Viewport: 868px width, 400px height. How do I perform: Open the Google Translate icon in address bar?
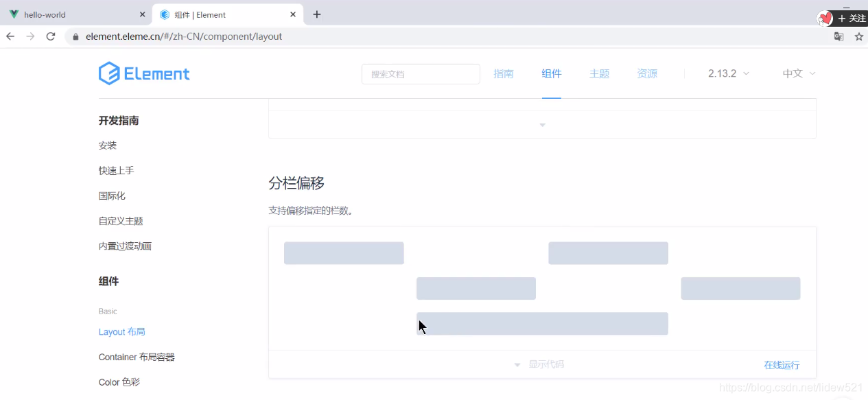838,36
